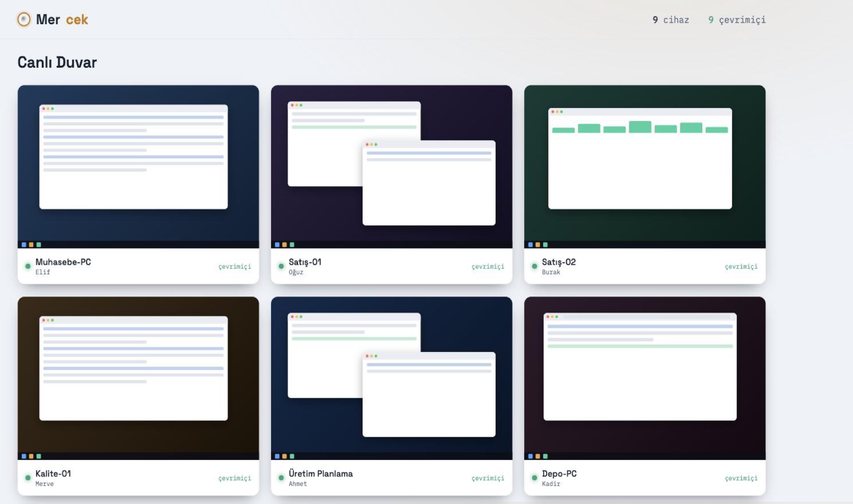Open the Üretim Planlama live screen thumbnail
853x504 pixels.
pyautogui.click(x=391, y=378)
